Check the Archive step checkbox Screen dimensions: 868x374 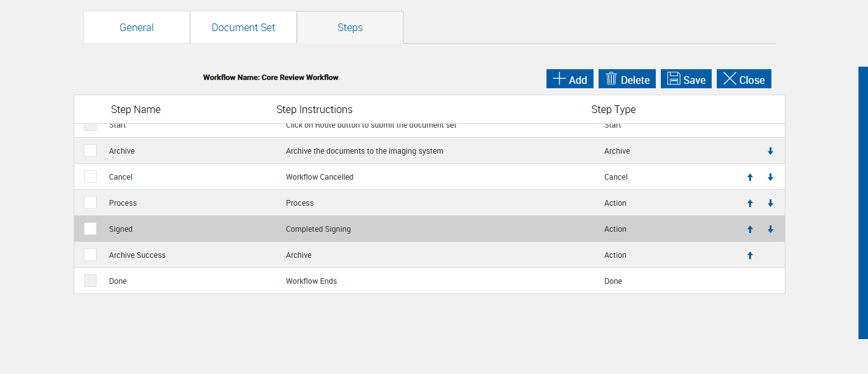90,150
